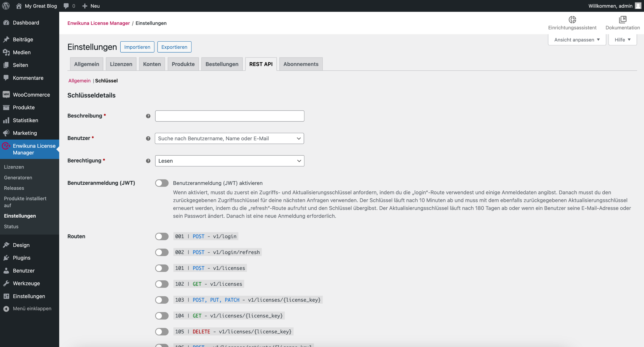Click the Werkzeuge wrench icon
The width and height of the screenshot is (644, 347).
pyautogui.click(x=6, y=284)
